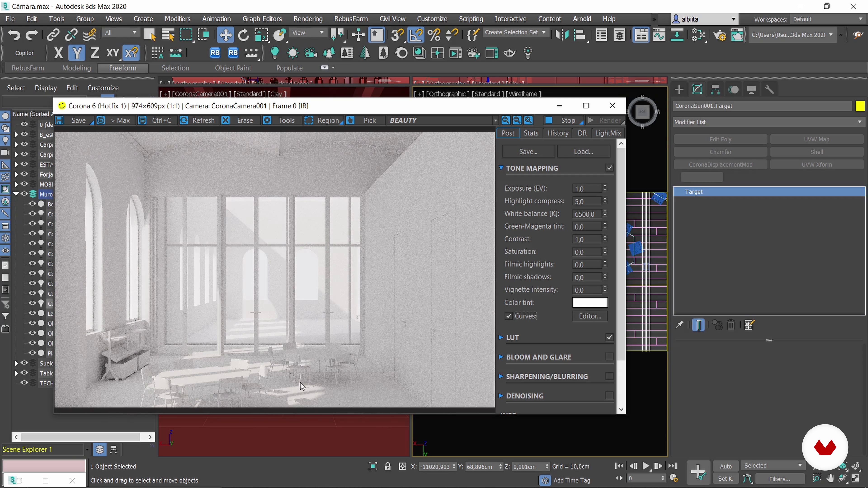Switch to Stats tab in Corona VFB

[x=531, y=133]
